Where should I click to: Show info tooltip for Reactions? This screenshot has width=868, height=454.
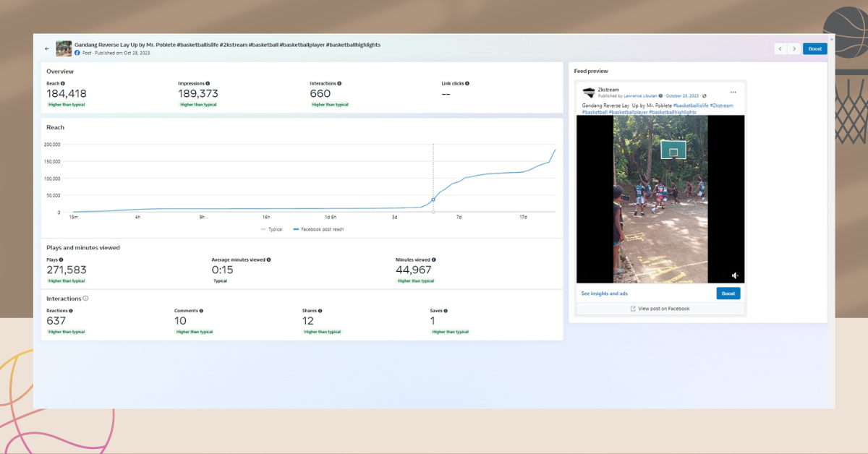(x=70, y=311)
